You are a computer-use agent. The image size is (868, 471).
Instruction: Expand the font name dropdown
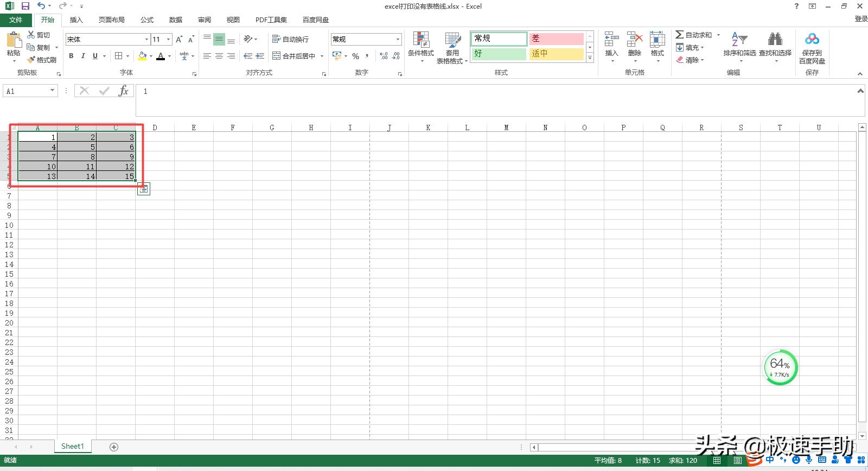click(x=146, y=39)
